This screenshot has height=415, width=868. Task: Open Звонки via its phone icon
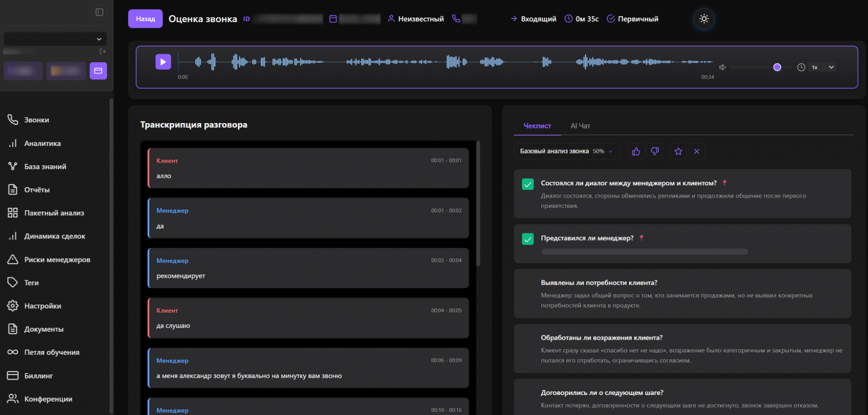coord(12,120)
